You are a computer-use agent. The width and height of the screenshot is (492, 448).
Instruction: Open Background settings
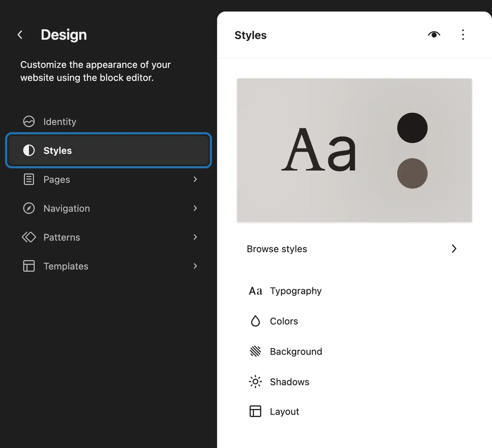pyautogui.click(x=355, y=351)
